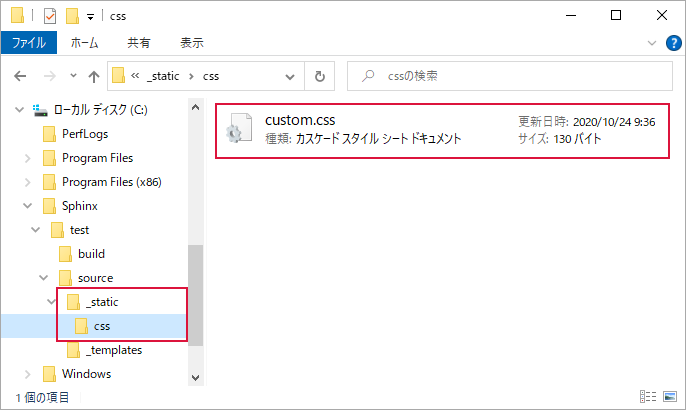
Task: Expand the Program Files tree node
Action: (x=28, y=158)
